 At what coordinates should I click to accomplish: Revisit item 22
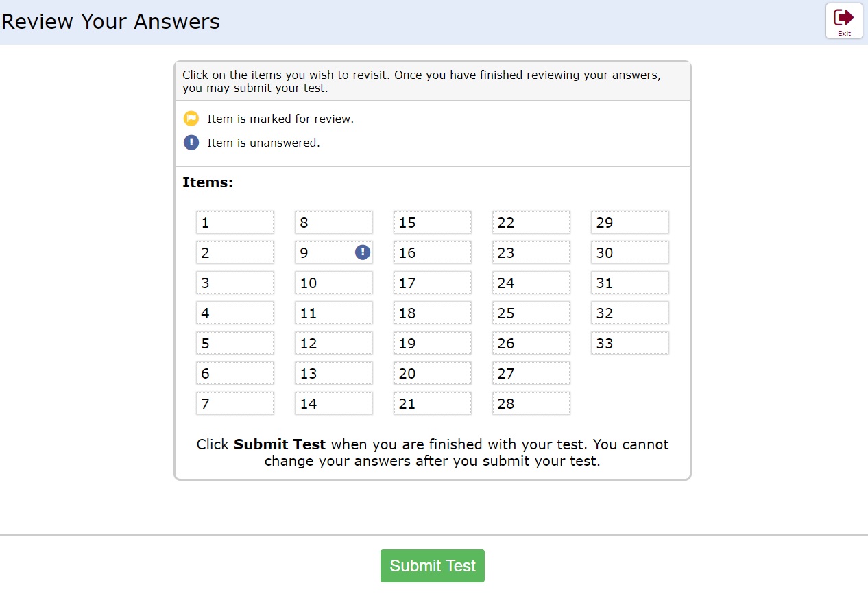(531, 222)
